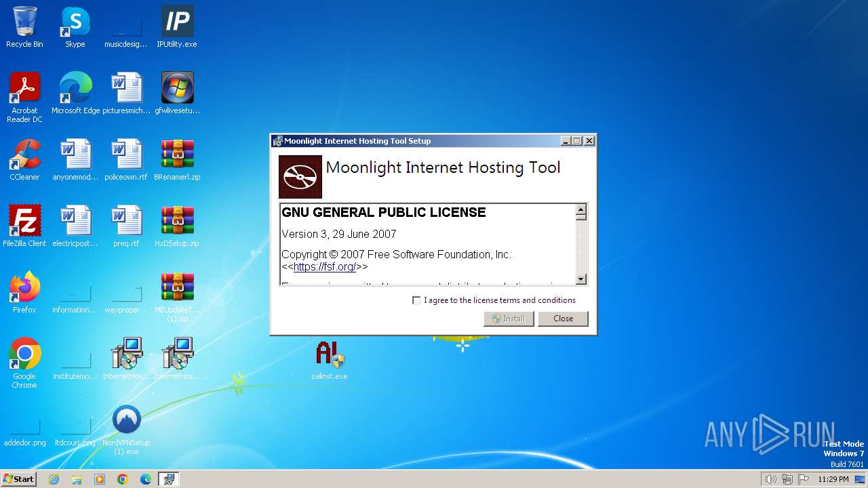Click the Close button in setup dialog

563,319
